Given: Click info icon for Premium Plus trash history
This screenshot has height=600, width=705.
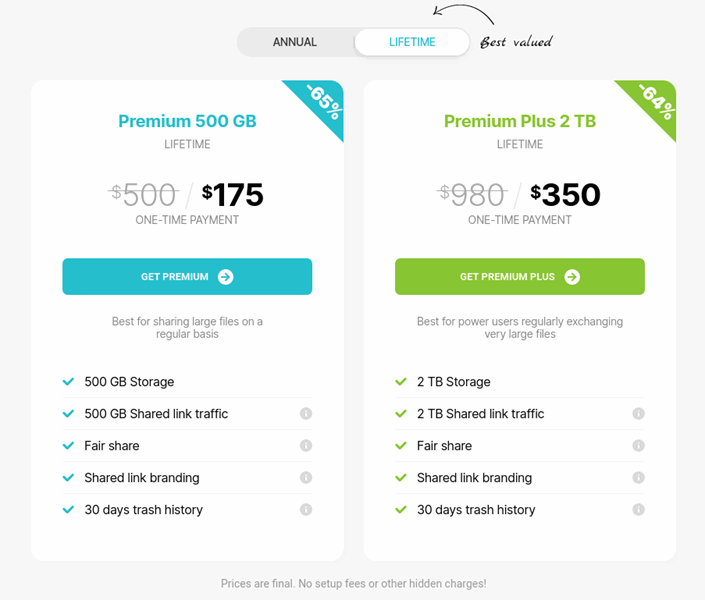Looking at the screenshot, I should pos(638,510).
